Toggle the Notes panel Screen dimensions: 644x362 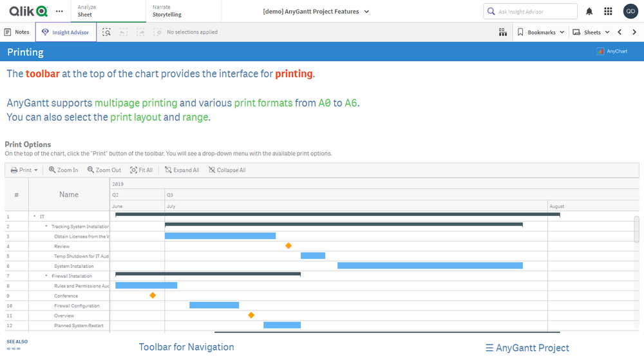tap(17, 32)
